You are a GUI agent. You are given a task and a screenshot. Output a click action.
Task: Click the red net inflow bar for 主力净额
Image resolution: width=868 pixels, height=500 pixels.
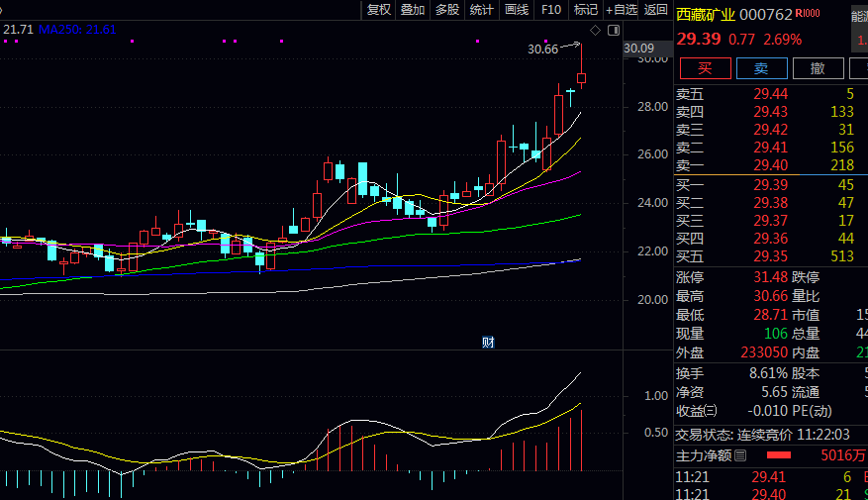781,455
